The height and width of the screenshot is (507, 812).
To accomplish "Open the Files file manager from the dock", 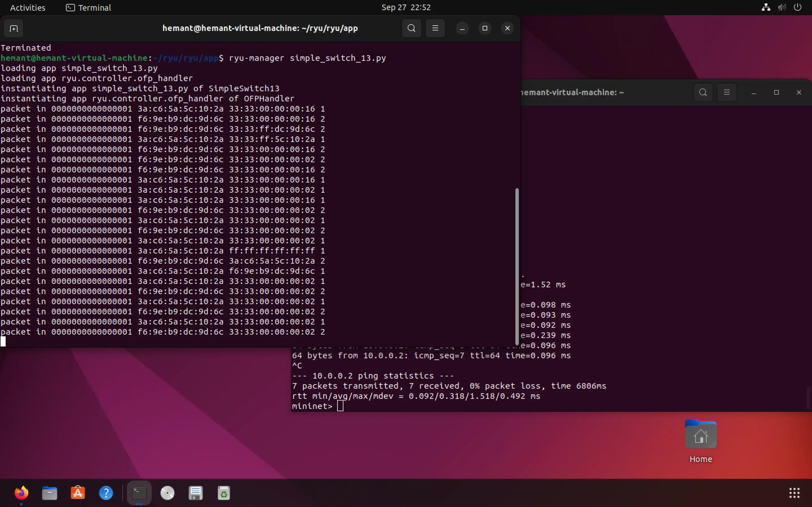I will [49, 493].
